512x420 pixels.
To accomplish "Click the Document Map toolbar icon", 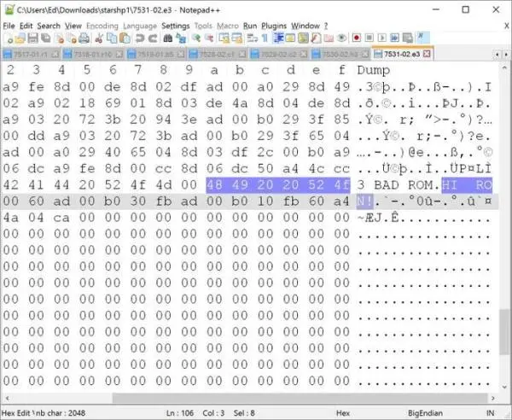I will 303,38.
